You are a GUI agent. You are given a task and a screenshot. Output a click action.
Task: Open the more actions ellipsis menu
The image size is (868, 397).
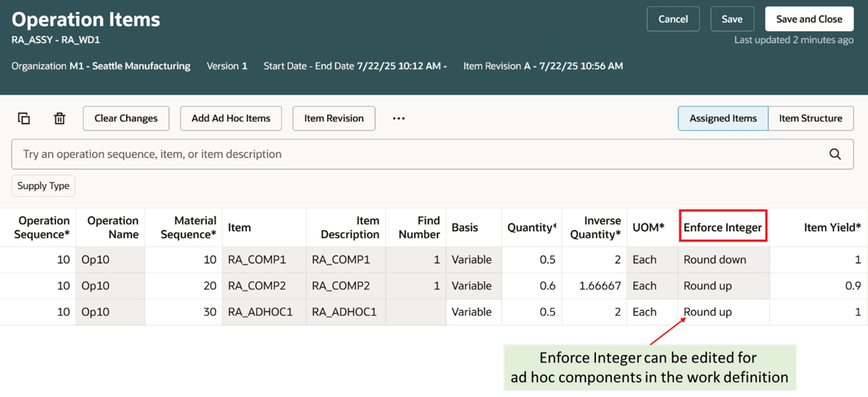tap(398, 118)
